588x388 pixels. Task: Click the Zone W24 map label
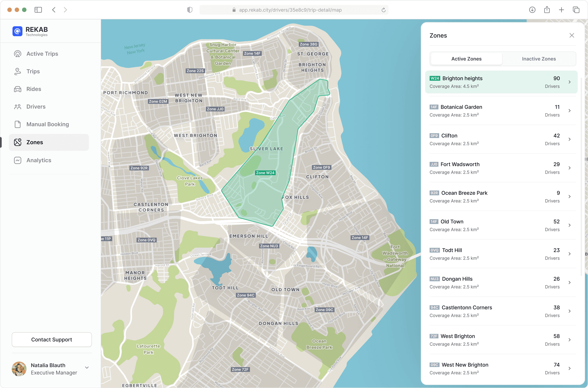(265, 173)
